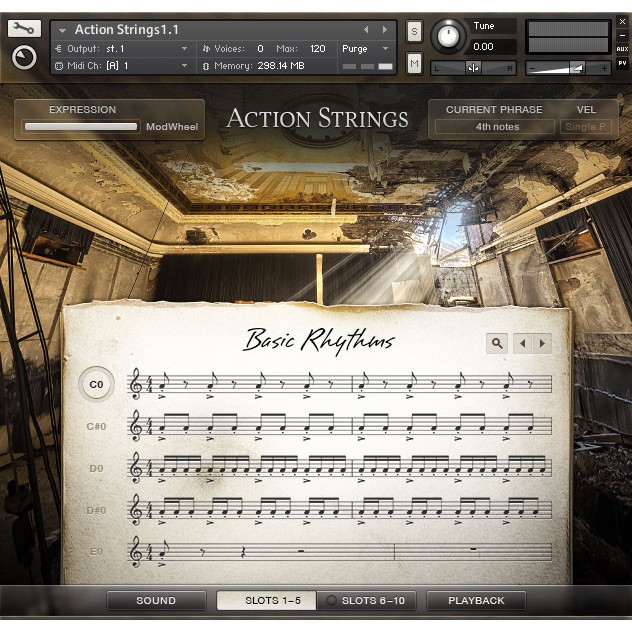The height and width of the screenshot is (632, 632).
Task: Switch to the SLOTS 6–10 tab
Action: coord(366,601)
